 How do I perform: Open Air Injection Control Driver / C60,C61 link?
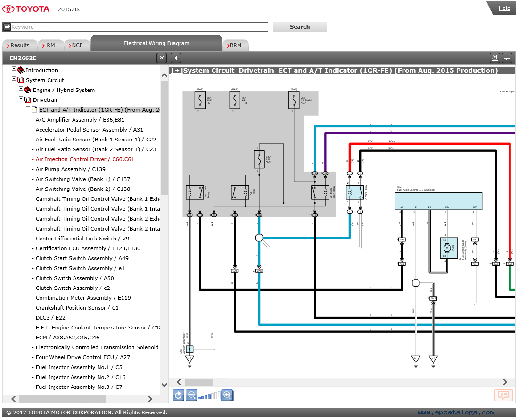pyautogui.click(x=83, y=159)
